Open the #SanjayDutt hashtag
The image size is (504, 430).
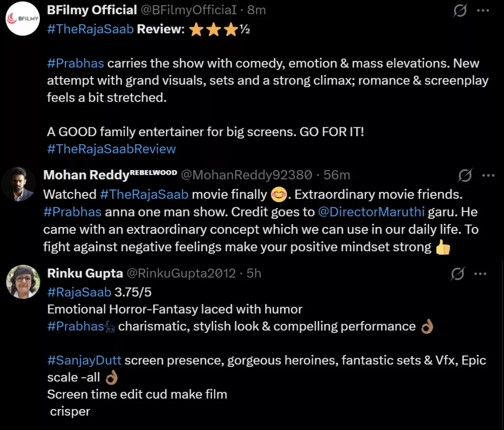point(84,360)
